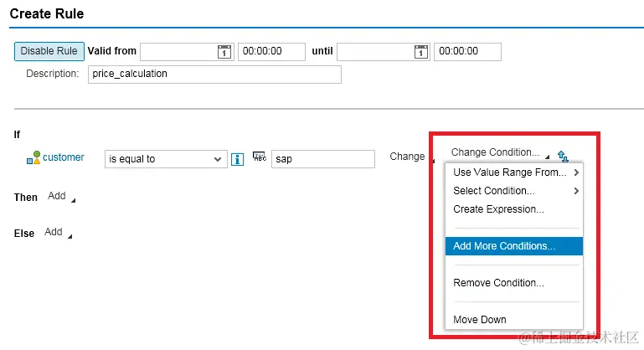Expand the Else Add menu

tap(59, 233)
